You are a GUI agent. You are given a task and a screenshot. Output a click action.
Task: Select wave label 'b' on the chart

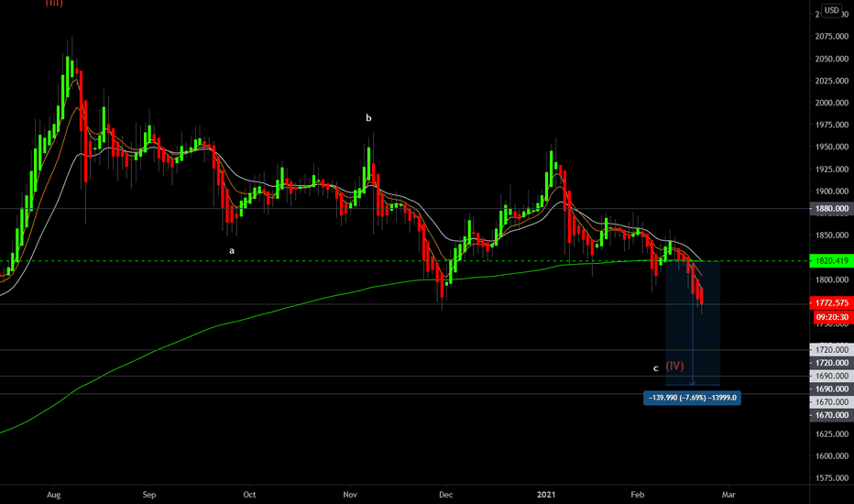tap(368, 117)
